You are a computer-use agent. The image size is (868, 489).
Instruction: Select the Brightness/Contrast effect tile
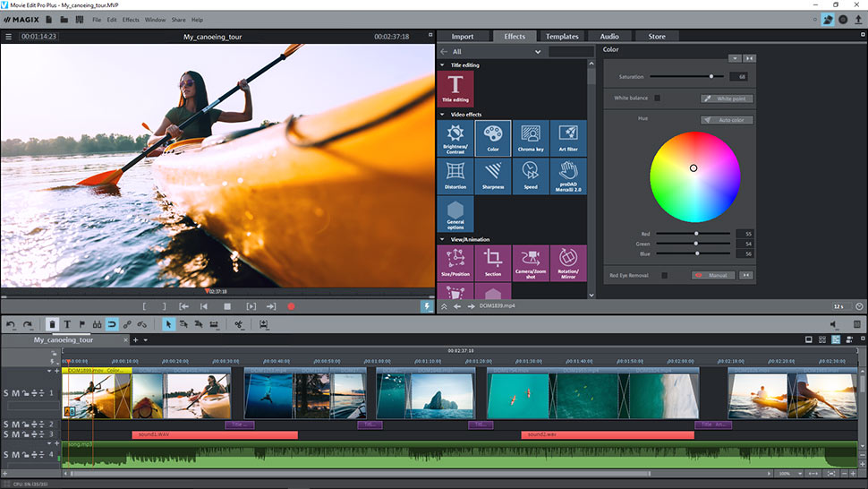point(455,138)
